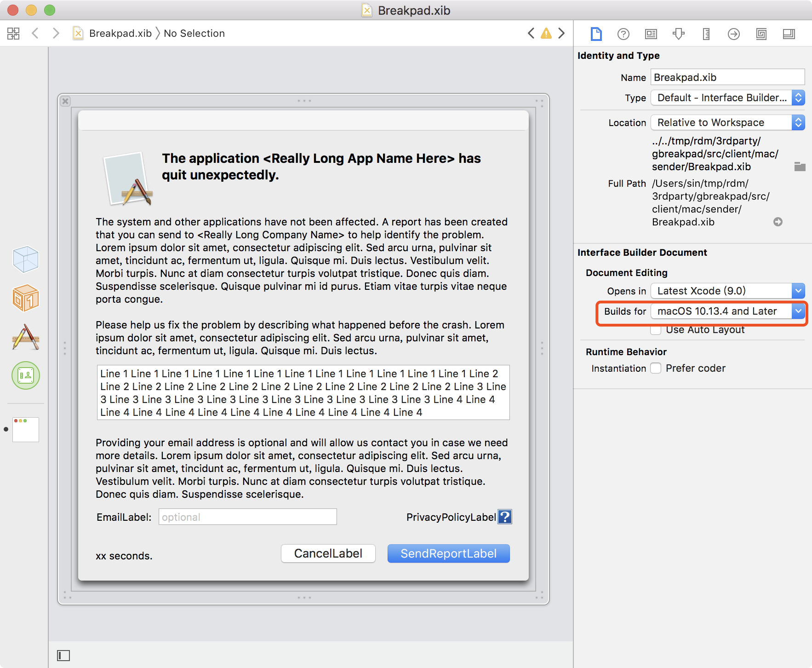
Task: Click the CancelLabel button
Action: (328, 553)
